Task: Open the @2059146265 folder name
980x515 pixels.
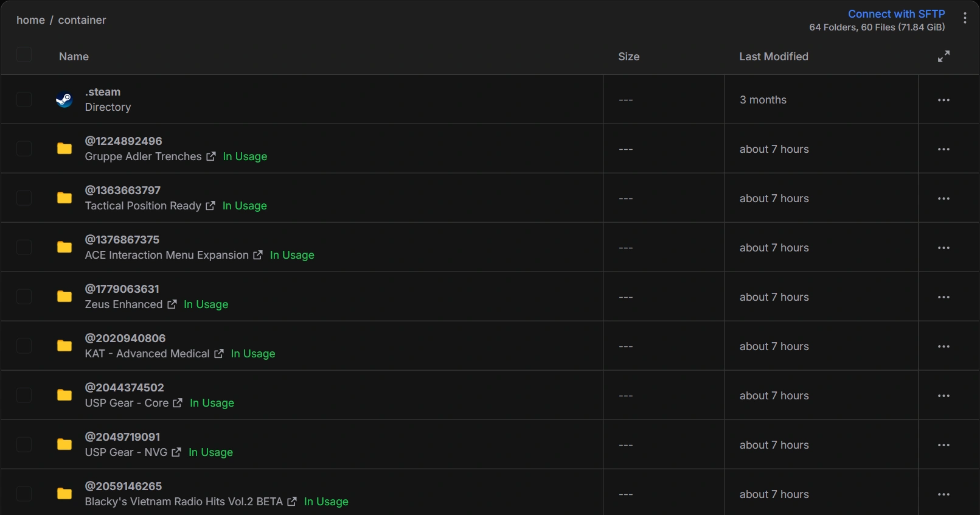Action: tap(123, 486)
